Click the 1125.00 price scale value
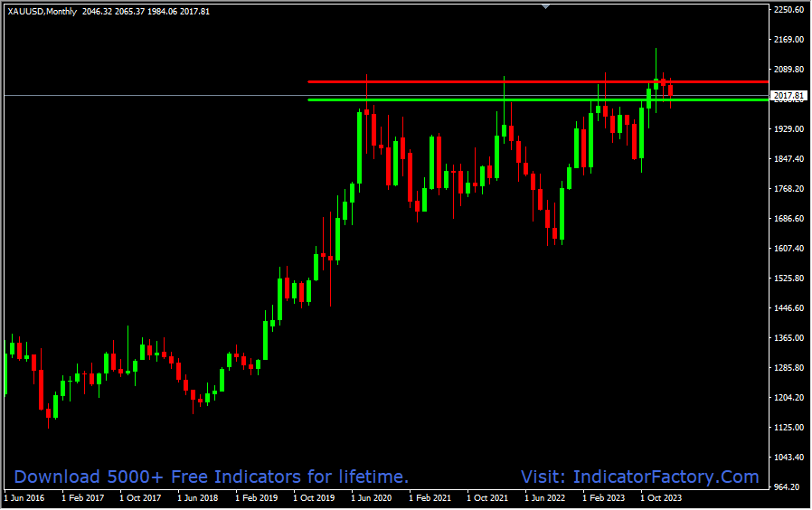812x510 pixels. (788, 428)
